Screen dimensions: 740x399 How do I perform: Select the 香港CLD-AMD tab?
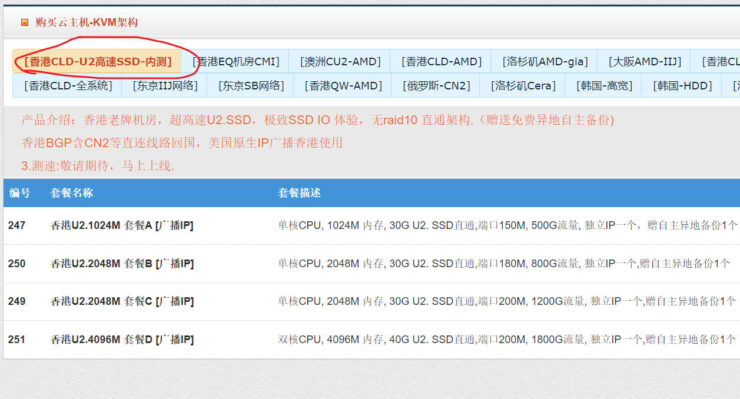[x=441, y=61]
